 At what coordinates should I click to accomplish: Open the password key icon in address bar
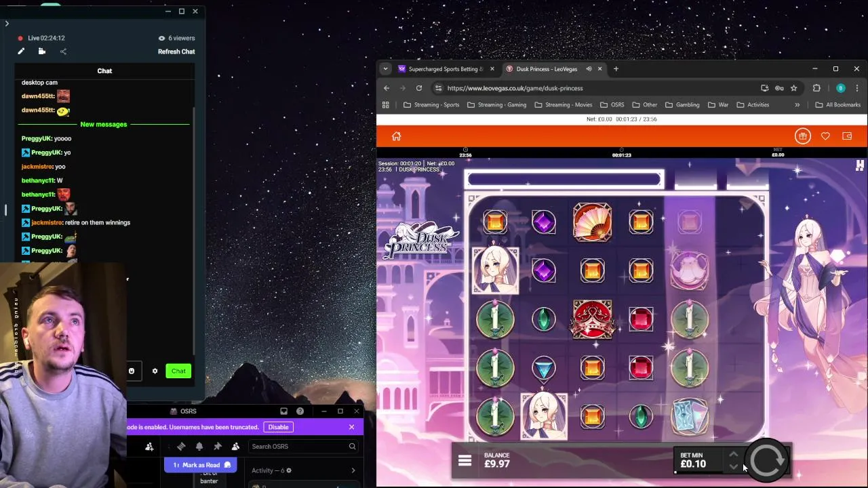coord(779,88)
